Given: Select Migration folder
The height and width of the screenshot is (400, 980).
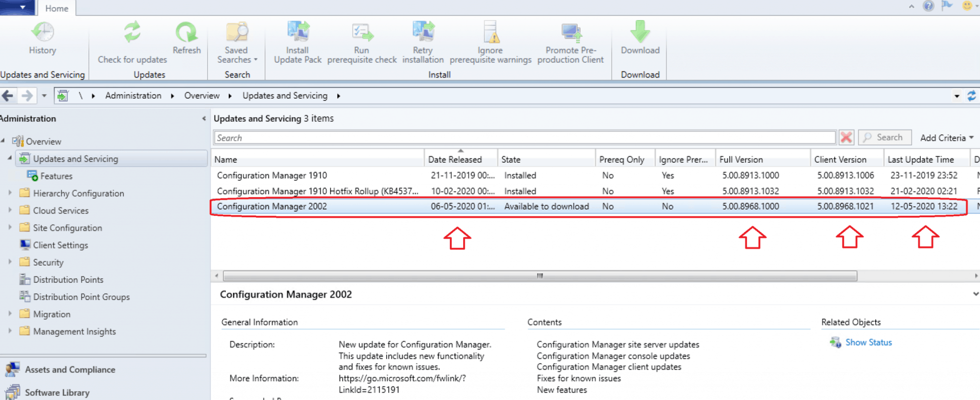Looking at the screenshot, I should point(51,314).
